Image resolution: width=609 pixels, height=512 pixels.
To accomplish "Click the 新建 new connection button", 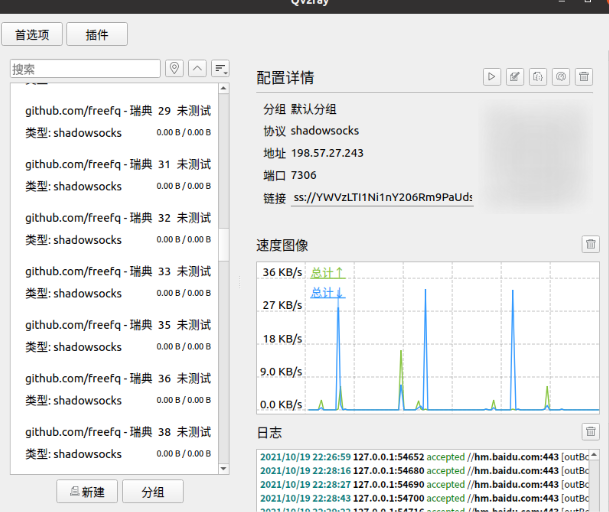I will click(88, 492).
